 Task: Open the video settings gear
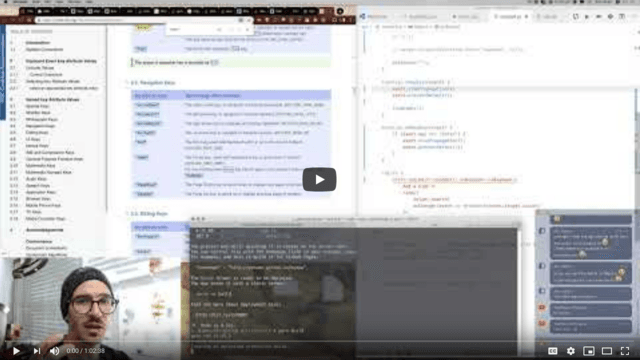(571, 351)
